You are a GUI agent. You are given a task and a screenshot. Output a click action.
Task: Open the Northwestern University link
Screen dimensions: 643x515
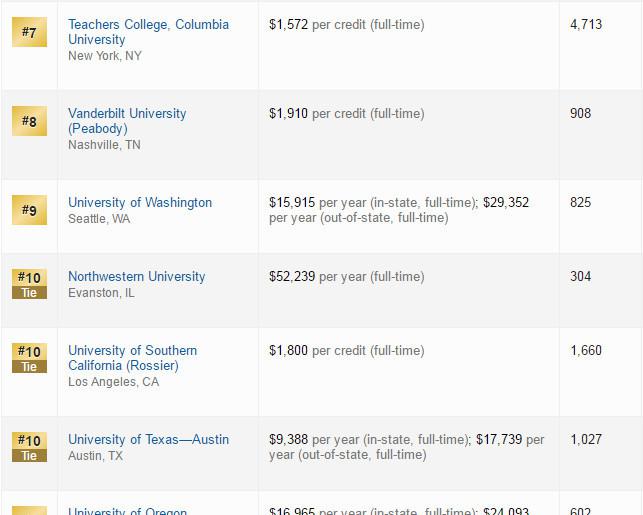click(137, 276)
